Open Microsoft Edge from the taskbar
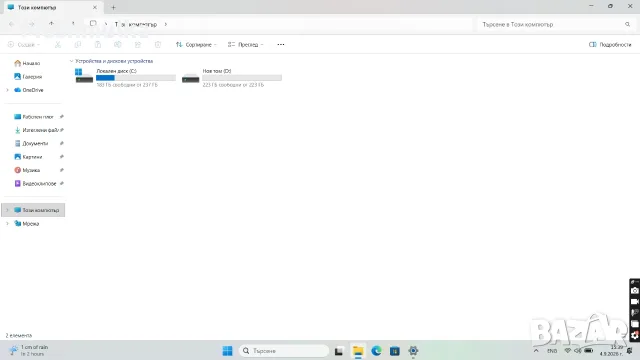640x360 pixels. coord(376,351)
